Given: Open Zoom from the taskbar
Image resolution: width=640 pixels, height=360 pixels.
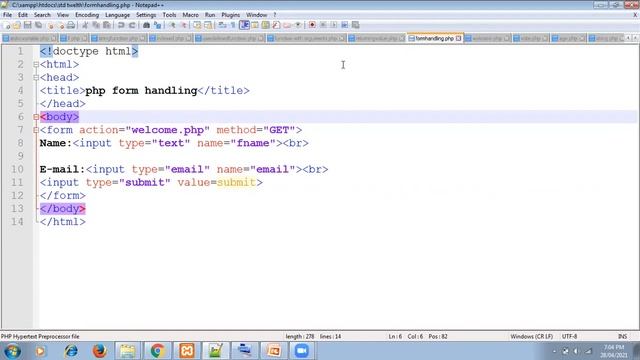Looking at the screenshot, I should click(x=302, y=351).
